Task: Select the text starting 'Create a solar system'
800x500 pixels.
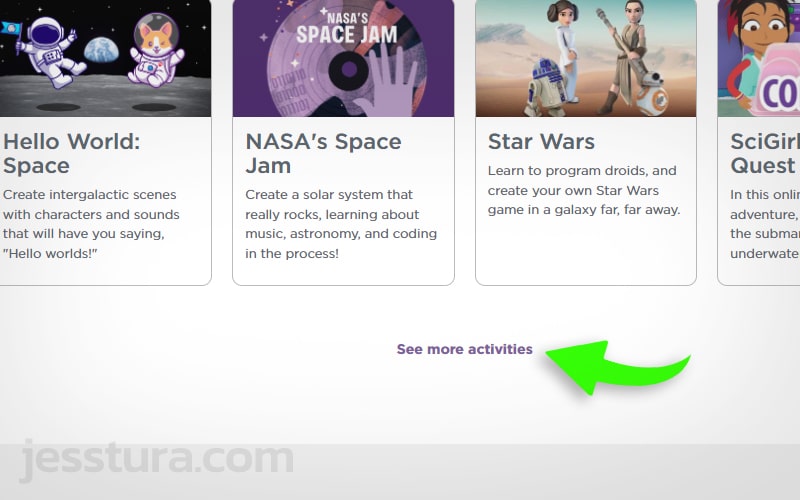Action: click(x=341, y=224)
